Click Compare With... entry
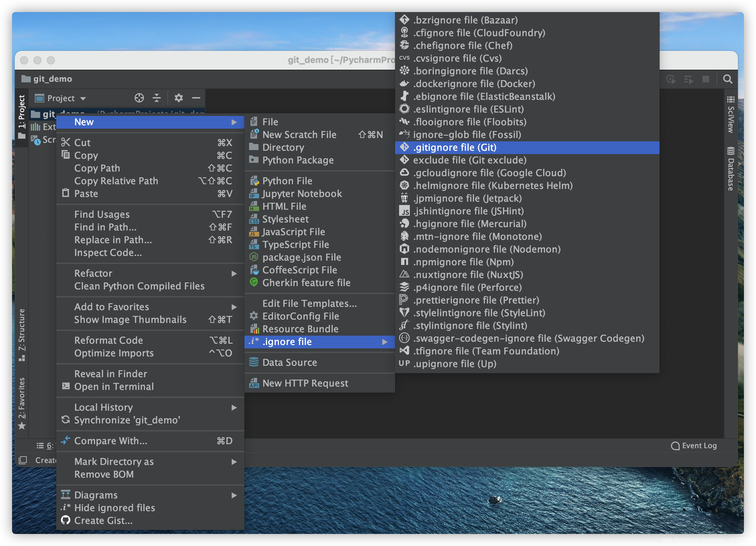 [x=150, y=441]
